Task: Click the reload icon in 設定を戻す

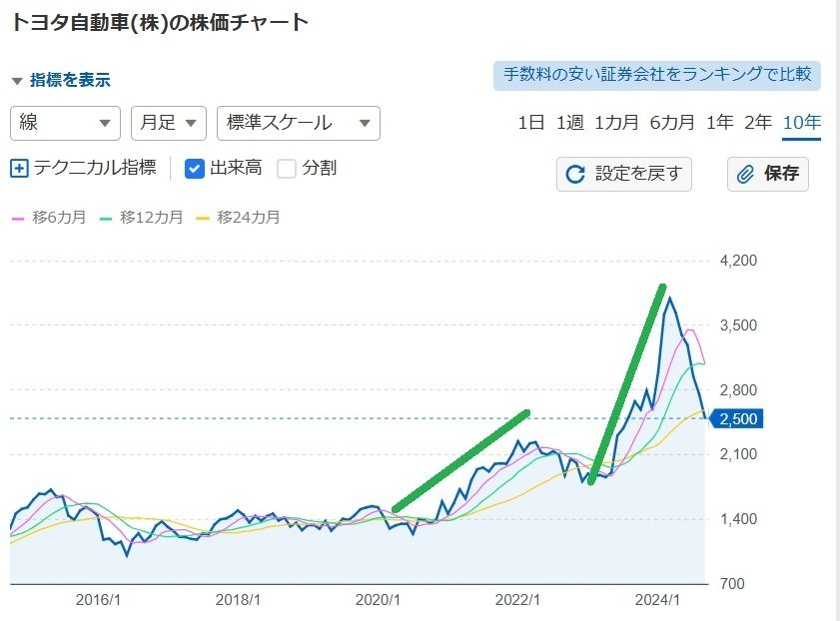Action: pyautogui.click(x=575, y=175)
